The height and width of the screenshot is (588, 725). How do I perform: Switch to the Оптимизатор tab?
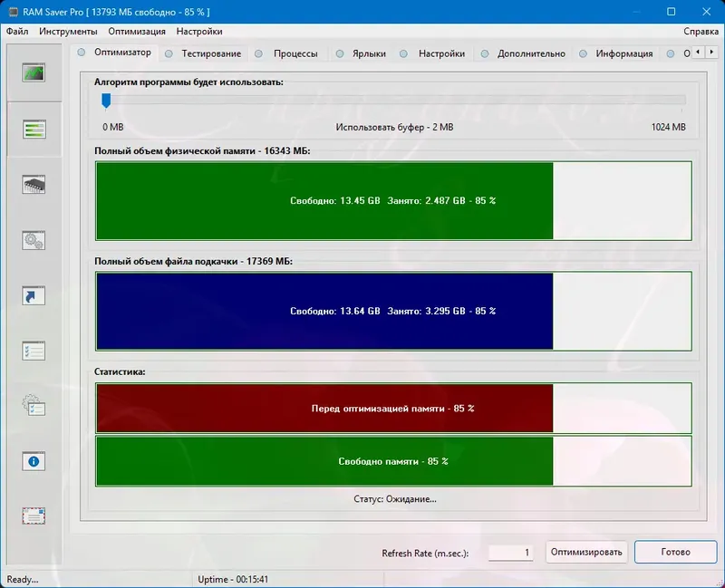115,53
